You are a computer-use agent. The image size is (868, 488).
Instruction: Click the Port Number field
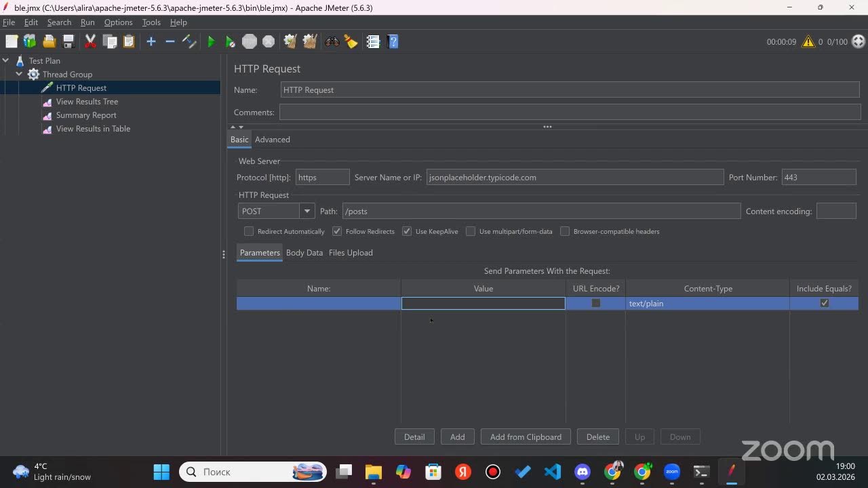point(819,177)
